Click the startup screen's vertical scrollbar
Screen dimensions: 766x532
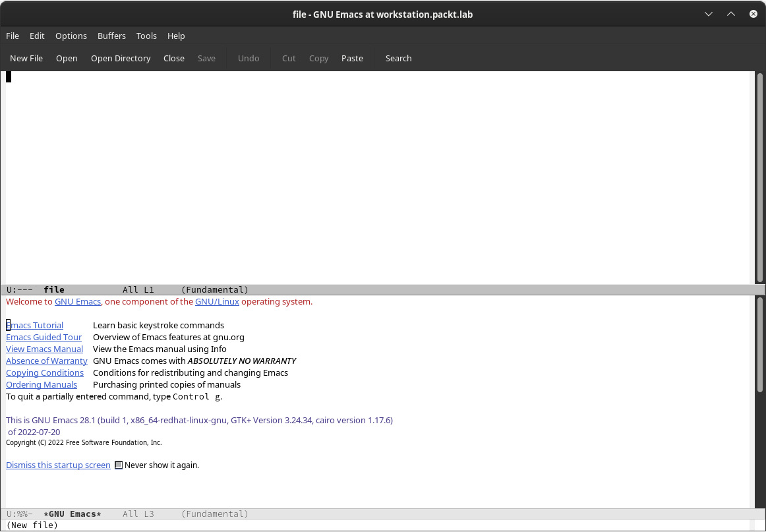[x=759, y=345]
